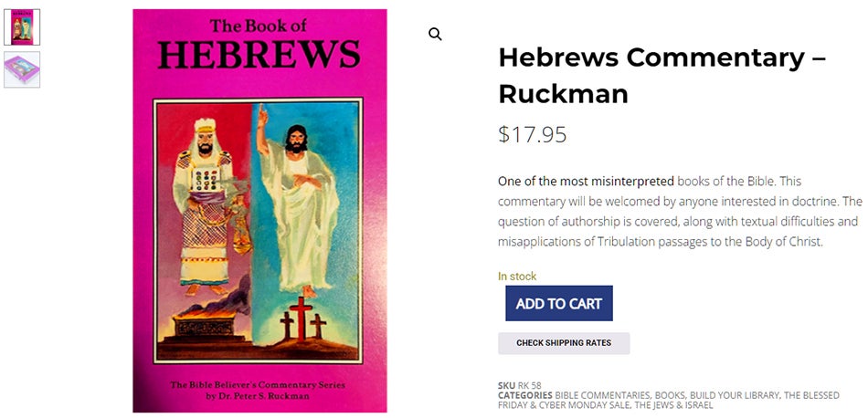The width and height of the screenshot is (868, 418).
Task: Open the Blessed Friday & Cyber Monday Sale link
Action: click(668, 401)
